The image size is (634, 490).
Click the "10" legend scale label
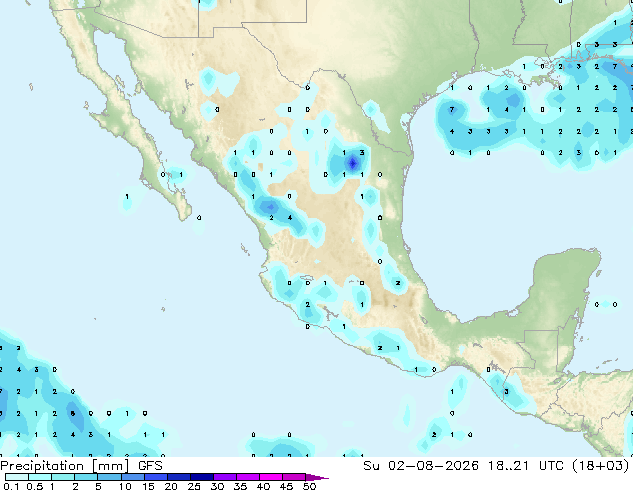click(125, 486)
